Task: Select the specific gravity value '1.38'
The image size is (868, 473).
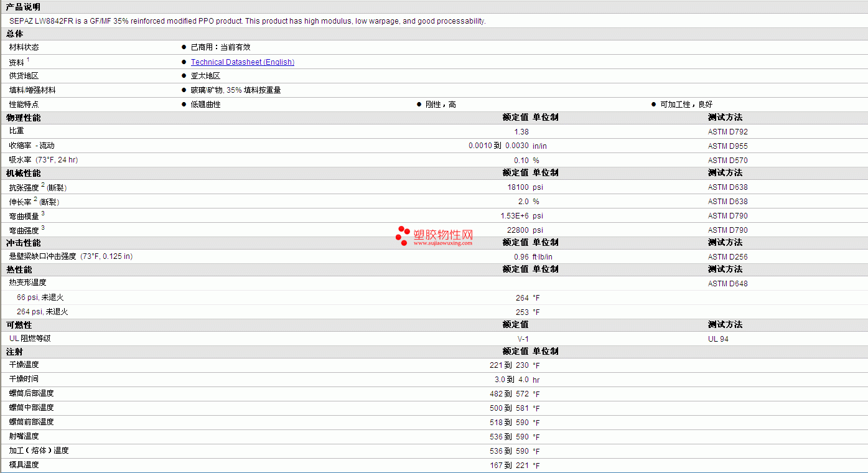Action: (521, 132)
